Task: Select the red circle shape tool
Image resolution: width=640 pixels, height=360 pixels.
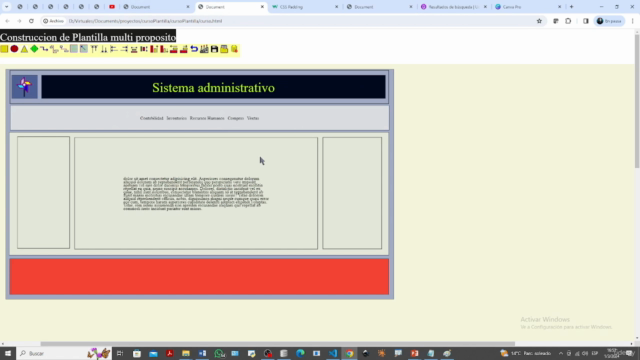Action: (x=14, y=49)
